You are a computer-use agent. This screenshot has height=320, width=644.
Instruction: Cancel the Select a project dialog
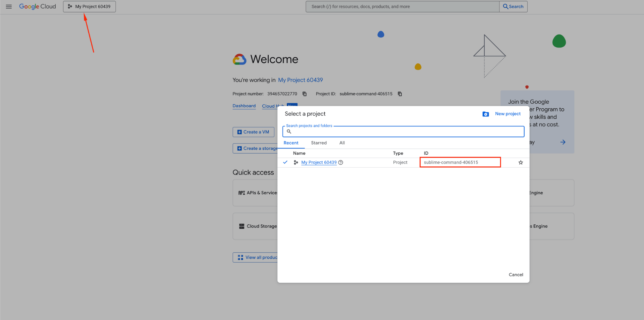(x=516, y=275)
